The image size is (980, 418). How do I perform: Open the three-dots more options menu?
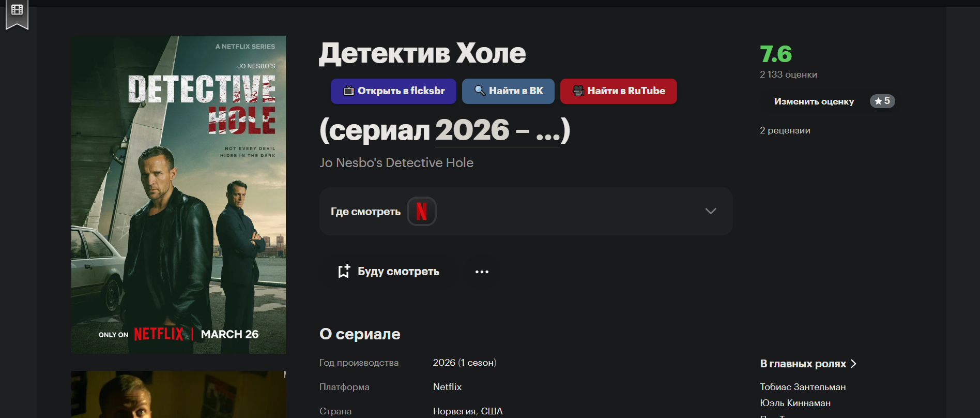click(x=482, y=272)
